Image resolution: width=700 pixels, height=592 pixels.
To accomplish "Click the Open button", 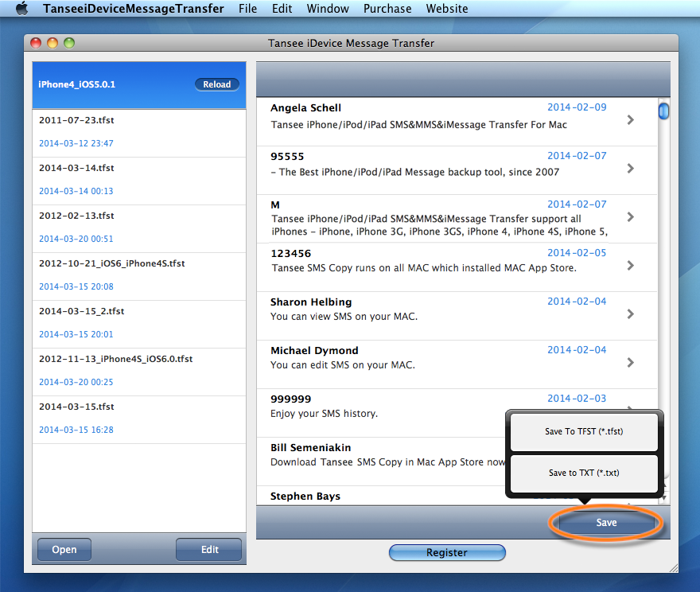I will (64, 550).
